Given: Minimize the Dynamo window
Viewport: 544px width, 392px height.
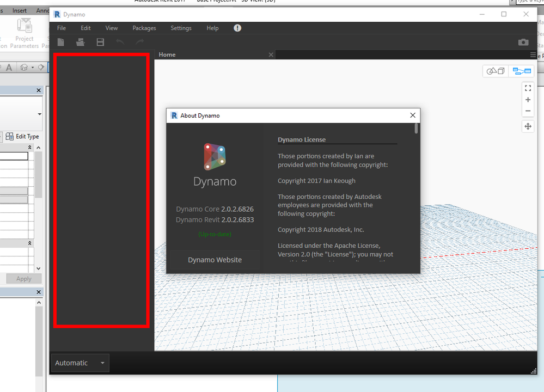Looking at the screenshot, I should click(482, 14).
